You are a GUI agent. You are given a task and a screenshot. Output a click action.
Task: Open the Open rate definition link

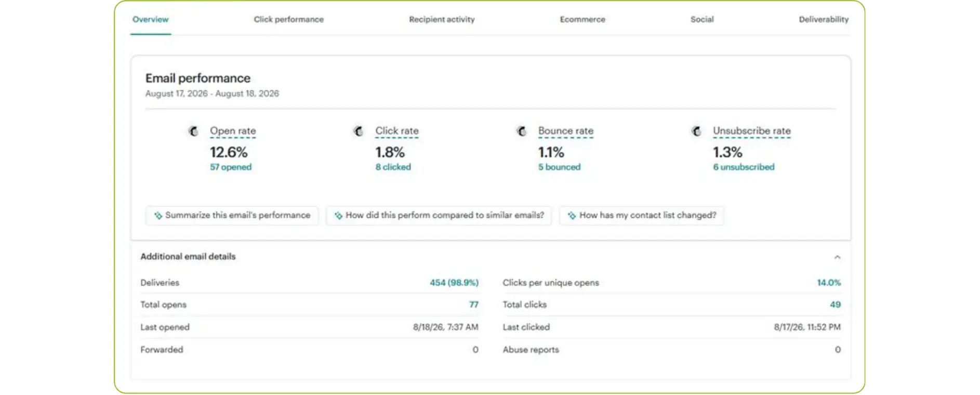(x=233, y=131)
